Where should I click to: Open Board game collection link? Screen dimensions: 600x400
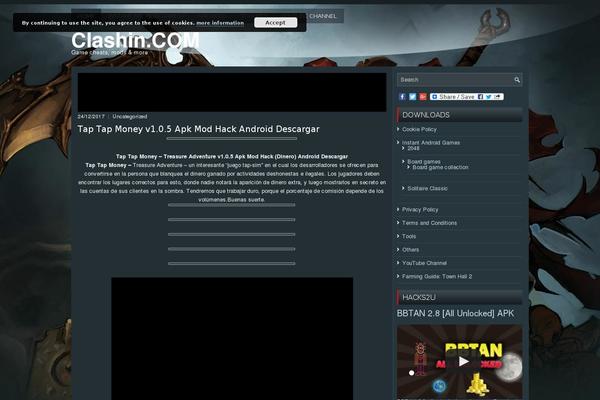tap(440, 167)
